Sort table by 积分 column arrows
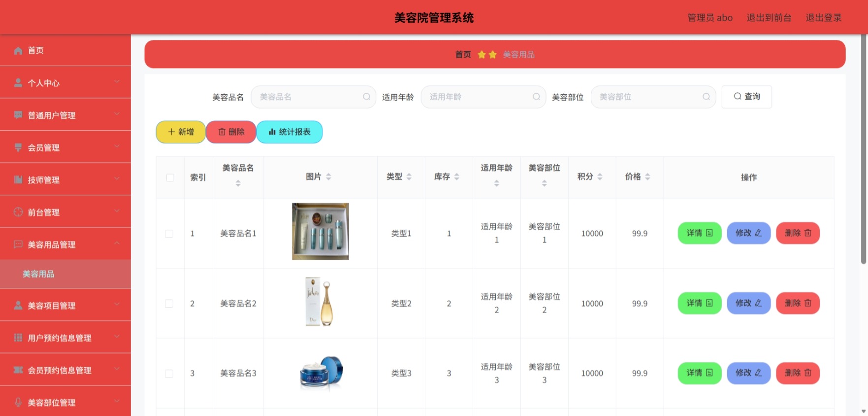868x416 pixels. coord(600,176)
